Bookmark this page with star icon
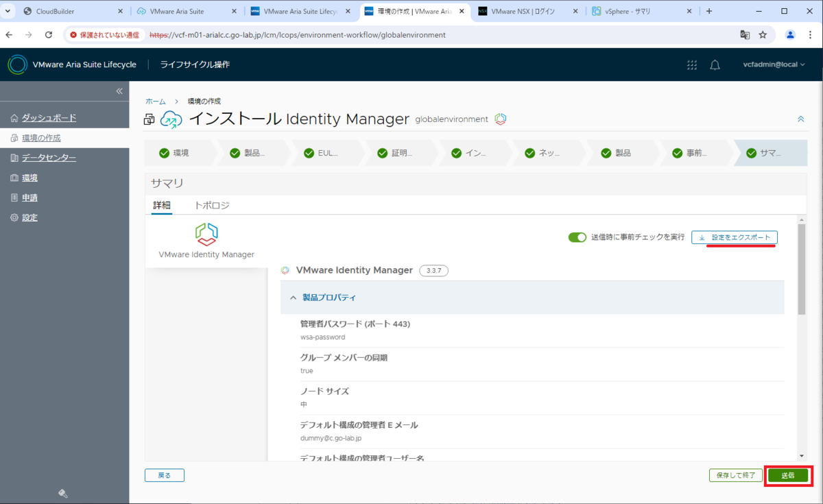Screen dimensions: 823x504 763,34
